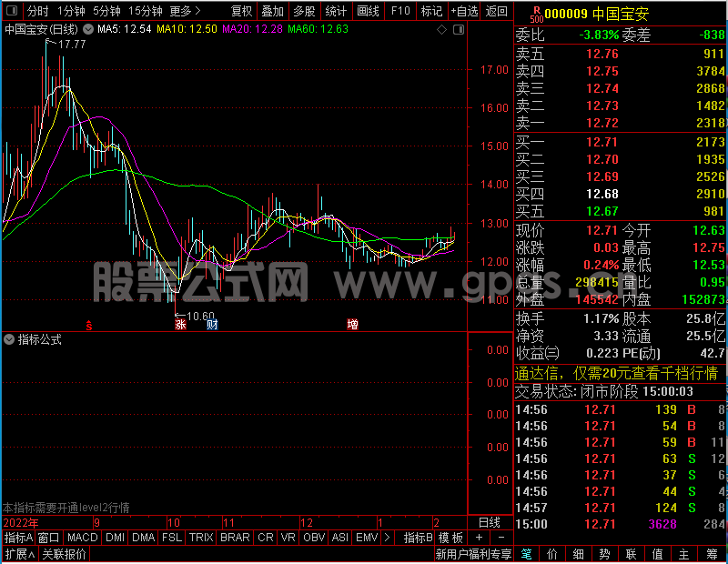Click the window layout icon at top-left
The width and height of the screenshot is (728, 564).
pos(12,10)
